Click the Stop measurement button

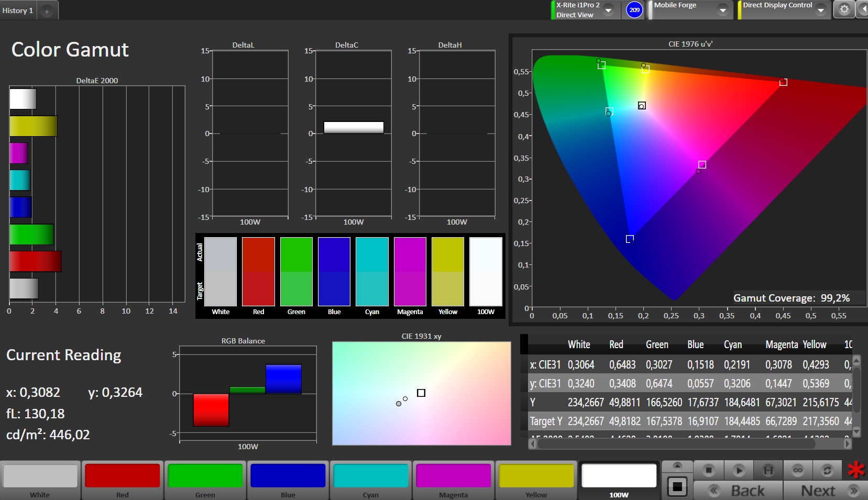pyautogui.click(x=709, y=470)
